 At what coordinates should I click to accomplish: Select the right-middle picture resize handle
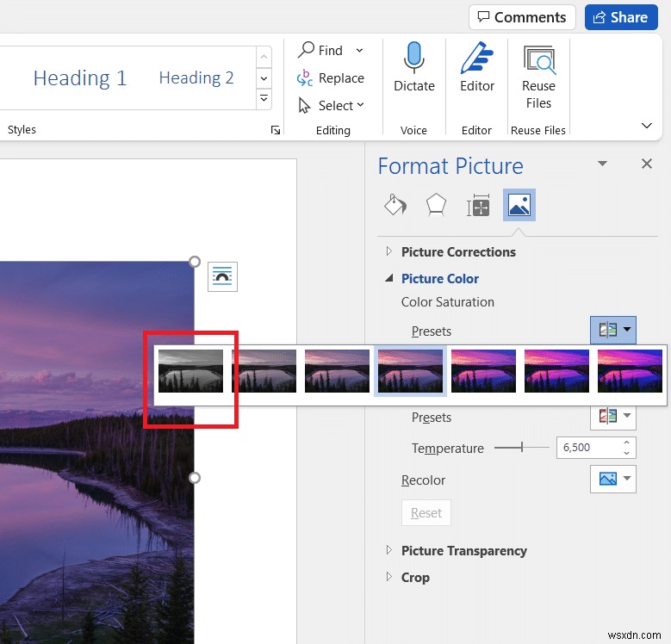click(195, 478)
